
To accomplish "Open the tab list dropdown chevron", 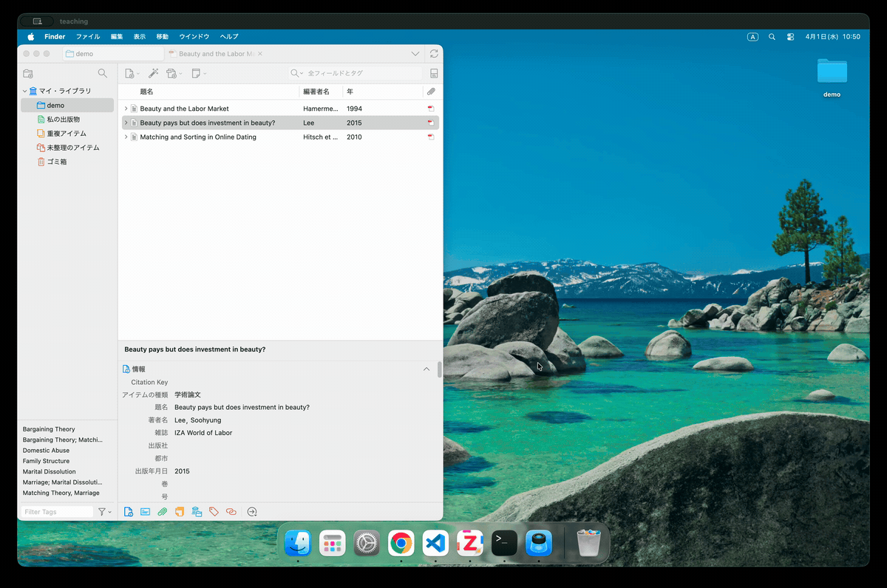I will pos(415,54).
